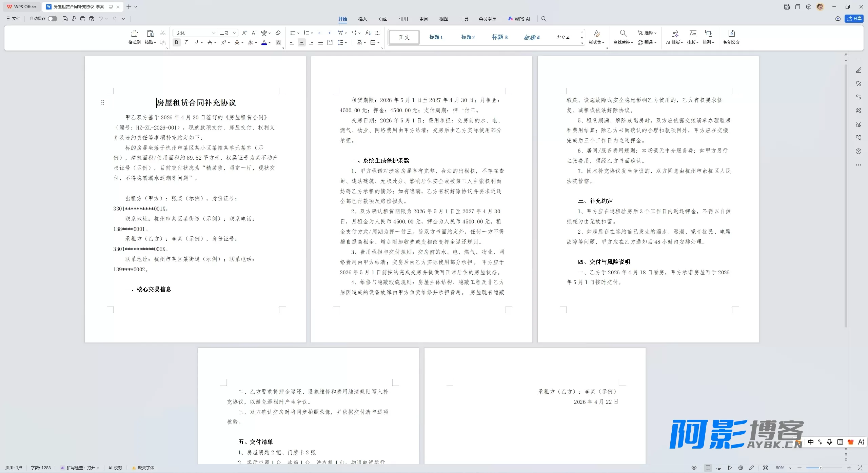Toggle Bold formatting

click(176, 42)
